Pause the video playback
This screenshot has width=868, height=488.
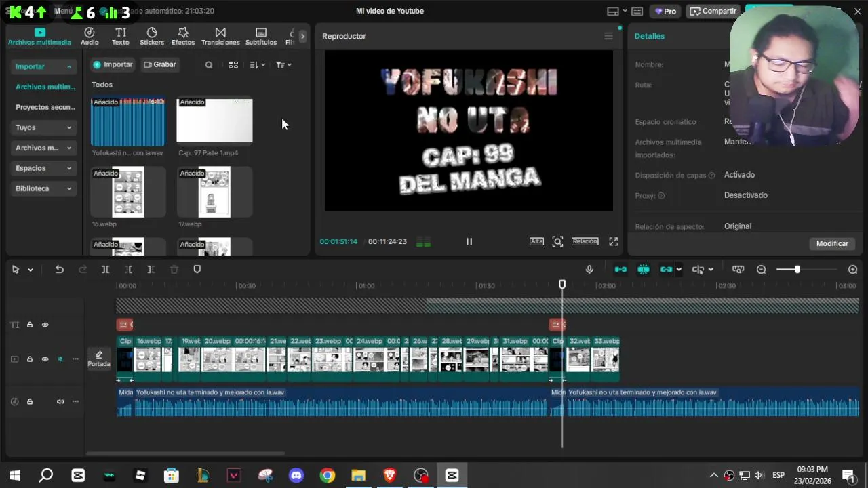[469, 241]
